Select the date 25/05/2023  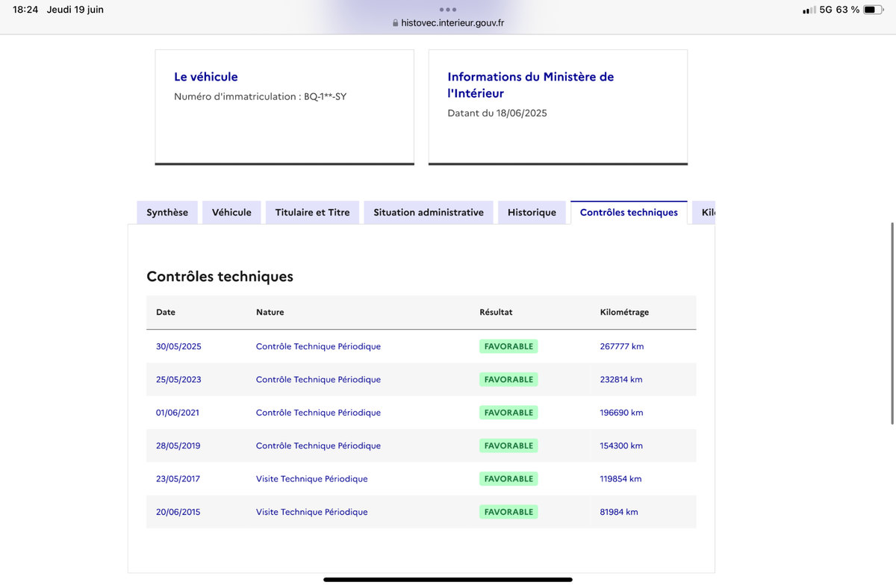tap(178, 380)
